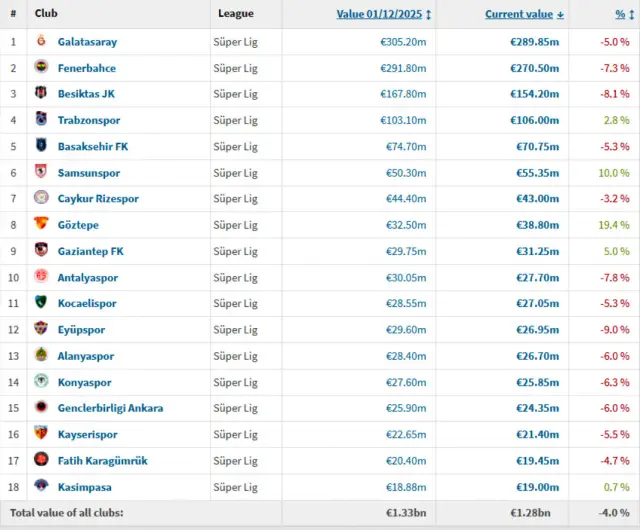Open Galatasaray's current value €289.85m link
The width and height of the screenshot is (640, 530).
[x=535, y=42]
